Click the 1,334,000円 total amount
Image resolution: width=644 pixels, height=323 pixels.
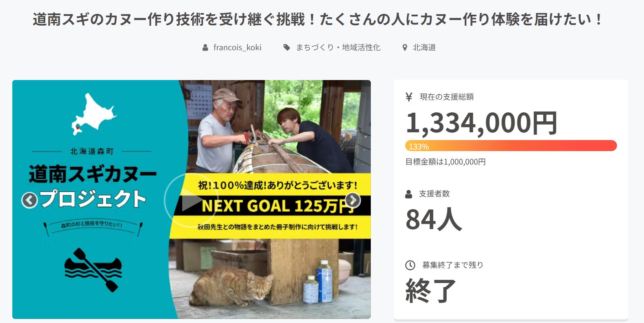[481, 123]
